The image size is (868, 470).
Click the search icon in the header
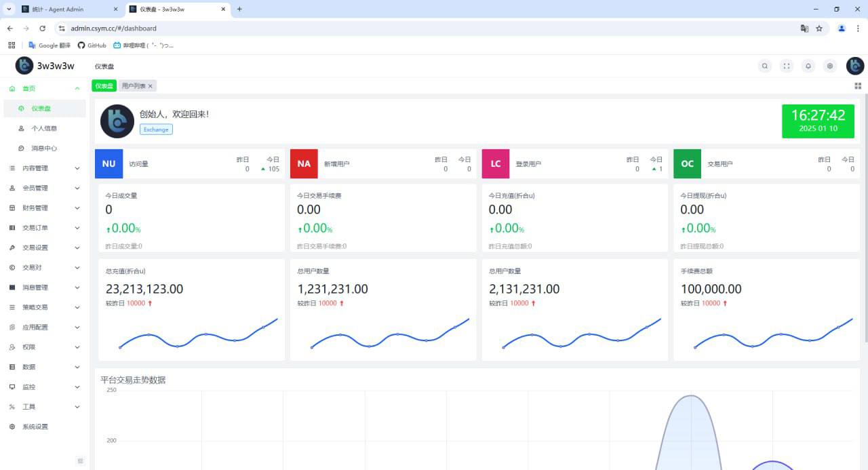765,66
